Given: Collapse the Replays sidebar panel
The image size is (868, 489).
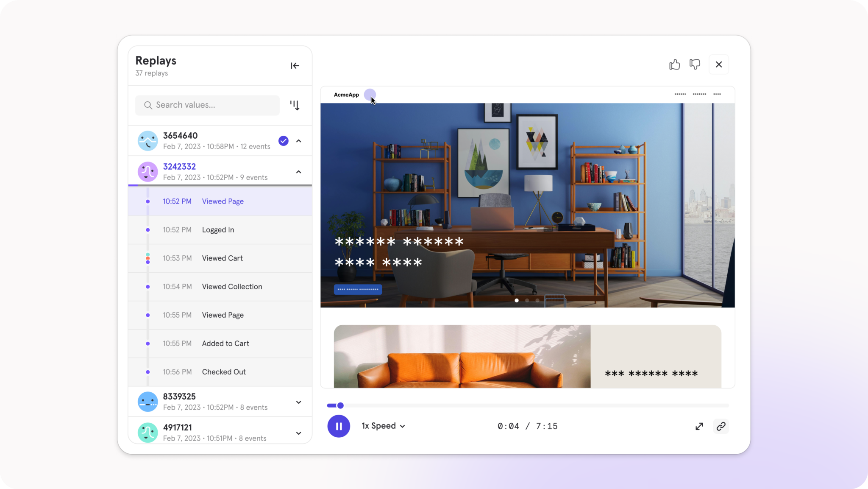Looking at the screenshot, I should 295,65.
